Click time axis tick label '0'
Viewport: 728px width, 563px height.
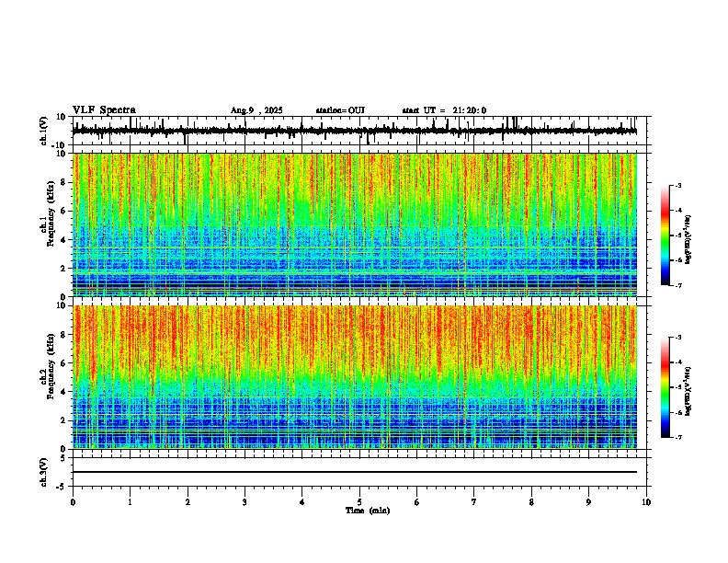tap(73, 502)
